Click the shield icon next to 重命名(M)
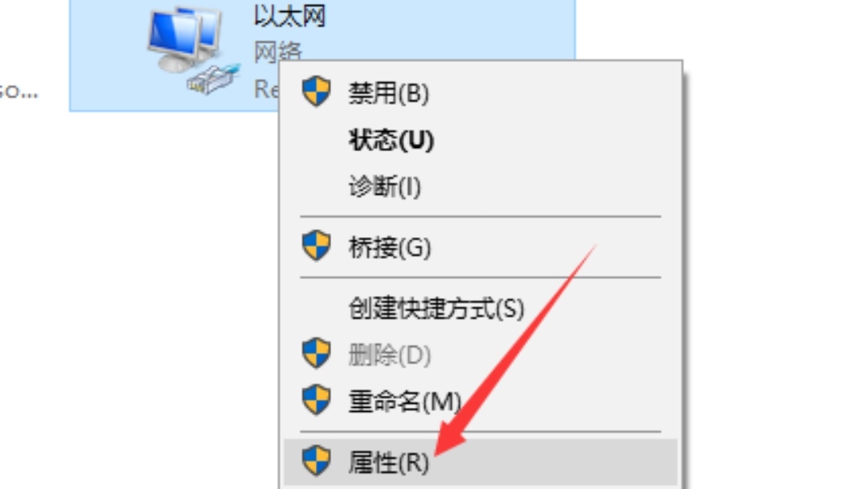This screenshot has height=489, width=868. [316, 399]
